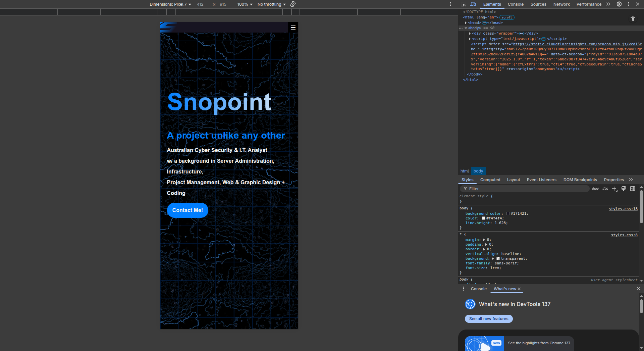Switch to the Performance tab

pyautogui.click(x=589, y=4)
